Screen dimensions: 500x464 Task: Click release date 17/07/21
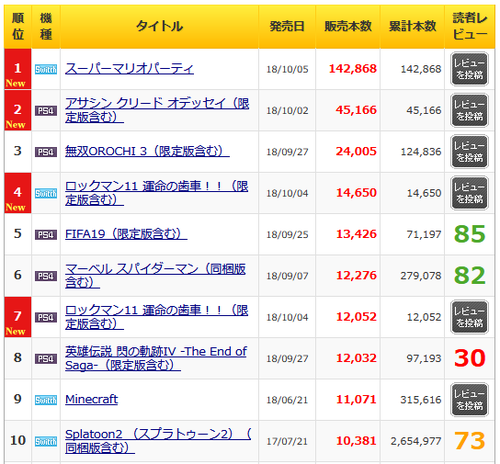[287, 441]
